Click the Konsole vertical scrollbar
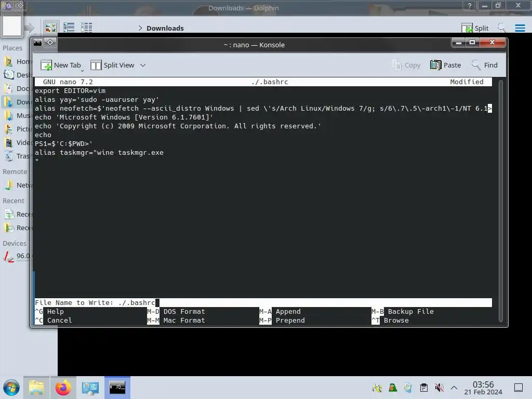The width and height of the screenshot is (532, 399). point(500,200)
